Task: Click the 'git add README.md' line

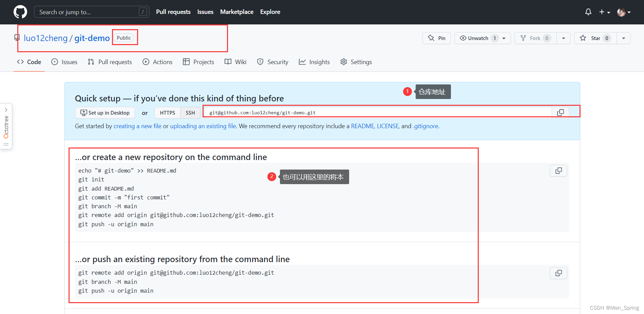Action: (106, 189)
